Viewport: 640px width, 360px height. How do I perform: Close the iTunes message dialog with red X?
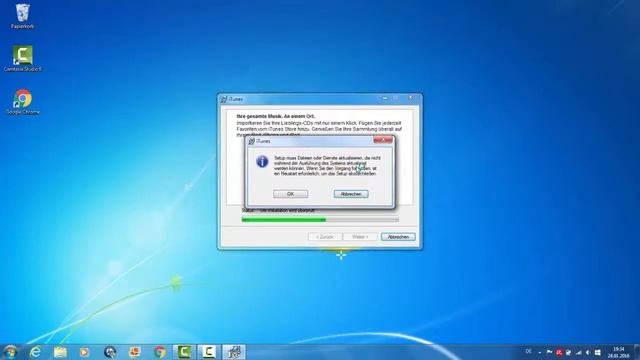[x=383, y=140]
